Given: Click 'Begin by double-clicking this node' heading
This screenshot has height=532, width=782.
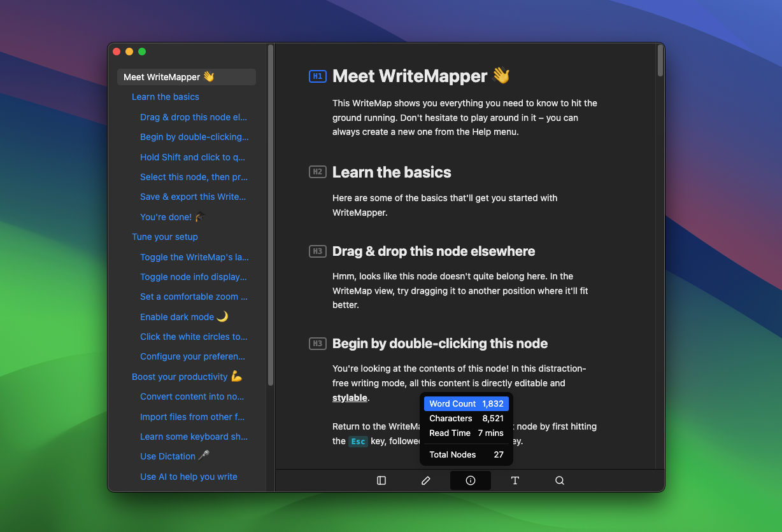Looking at the screenshot, I should (x=440, y=344).
